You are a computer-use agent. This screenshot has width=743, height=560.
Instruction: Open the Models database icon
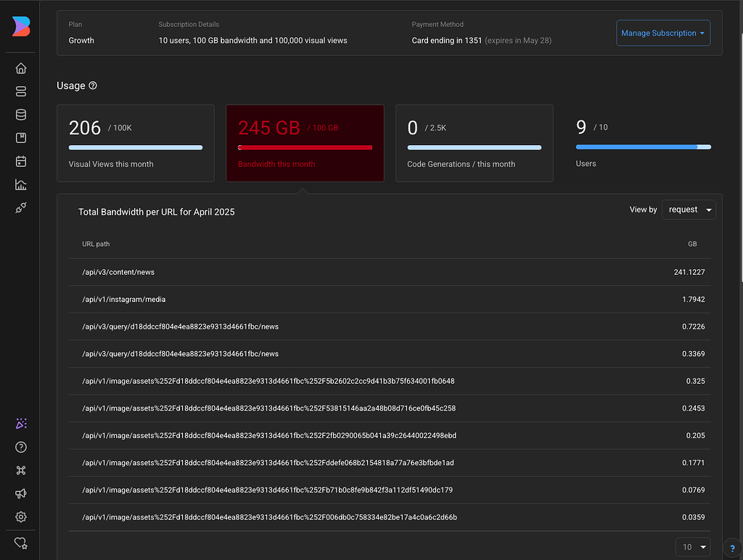click(20, 115)
